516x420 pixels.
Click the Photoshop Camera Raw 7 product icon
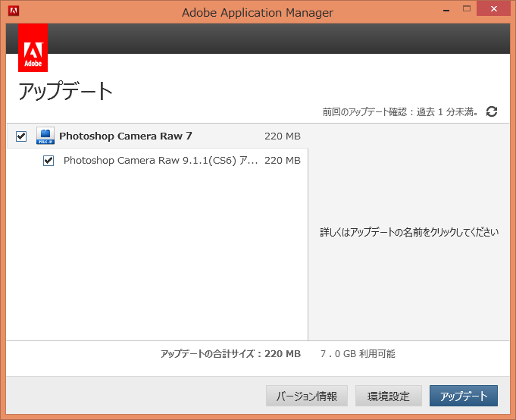pos(45,136)
